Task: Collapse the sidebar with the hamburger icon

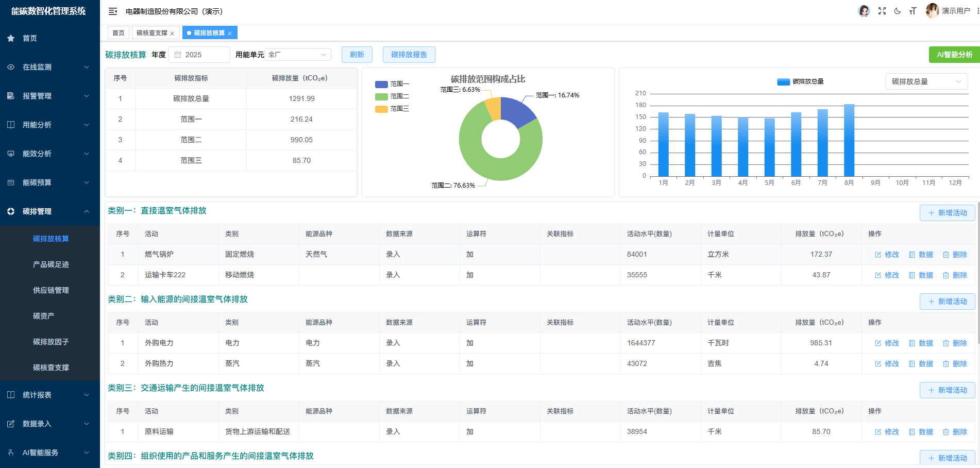Action: click(112, 11)
